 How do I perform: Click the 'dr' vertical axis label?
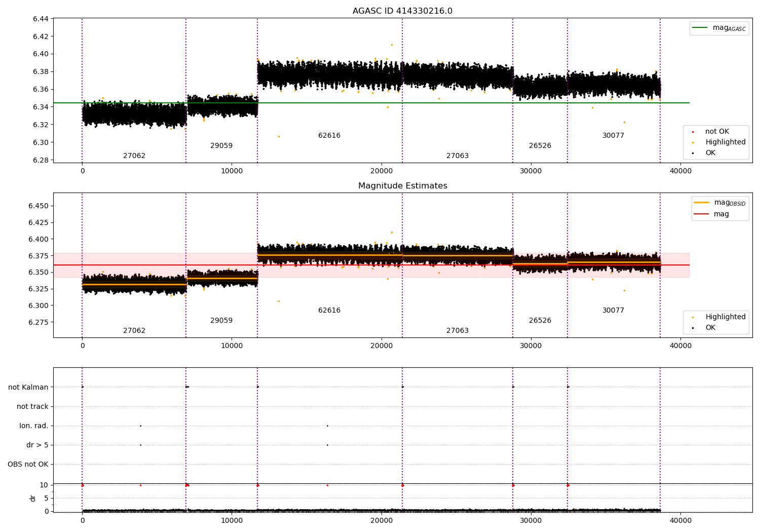tap(33, 498)
